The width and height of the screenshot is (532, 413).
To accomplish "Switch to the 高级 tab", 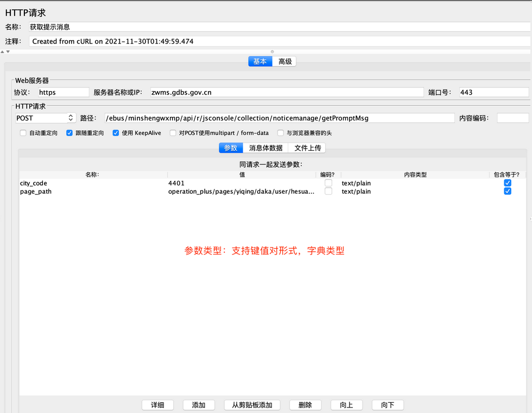I will pos(284,61).
